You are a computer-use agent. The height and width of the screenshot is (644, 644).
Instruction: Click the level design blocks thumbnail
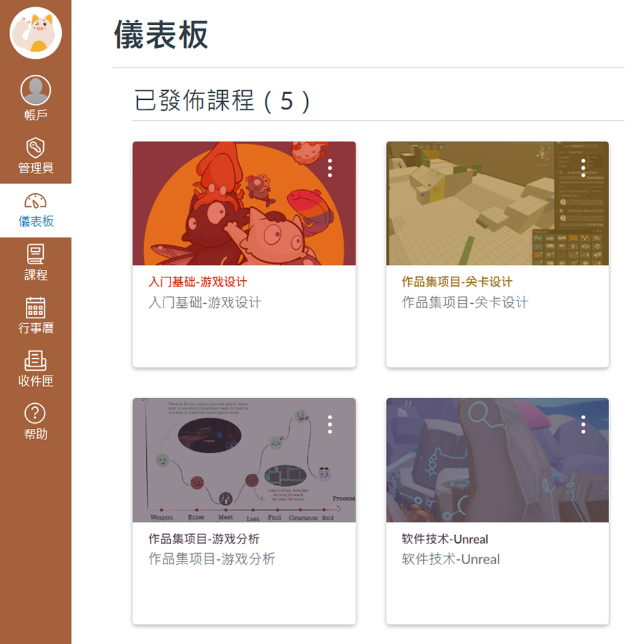pyautogui.click(x=497, y=204)
